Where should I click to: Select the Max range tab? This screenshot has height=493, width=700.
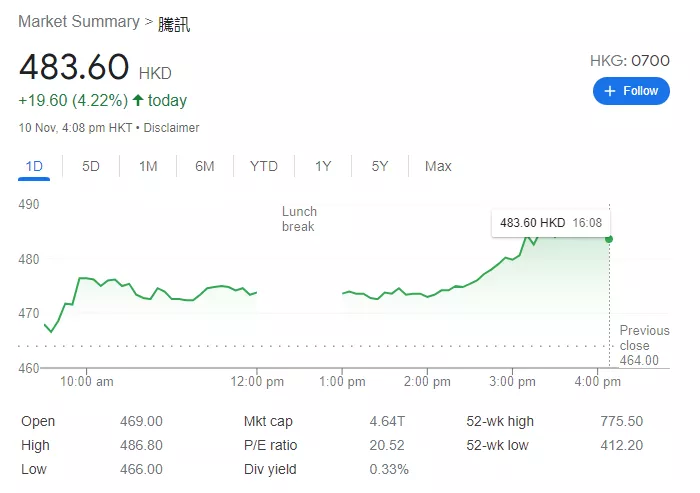click(x=438, y=166)
